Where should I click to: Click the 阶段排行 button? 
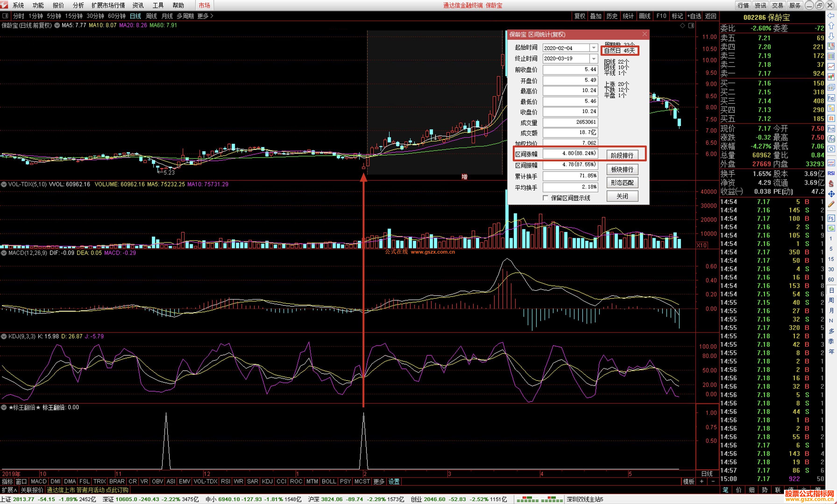(x=622, y=155)
